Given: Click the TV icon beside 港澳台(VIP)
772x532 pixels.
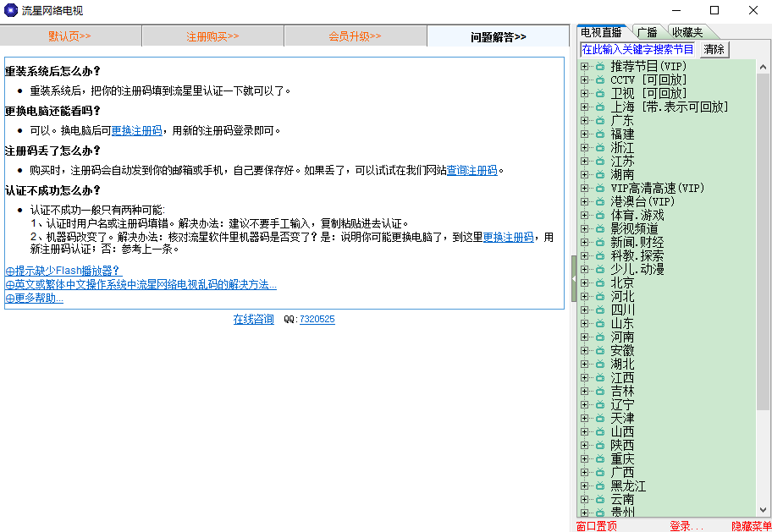Looking at the screenshot, I should (600, 201).
